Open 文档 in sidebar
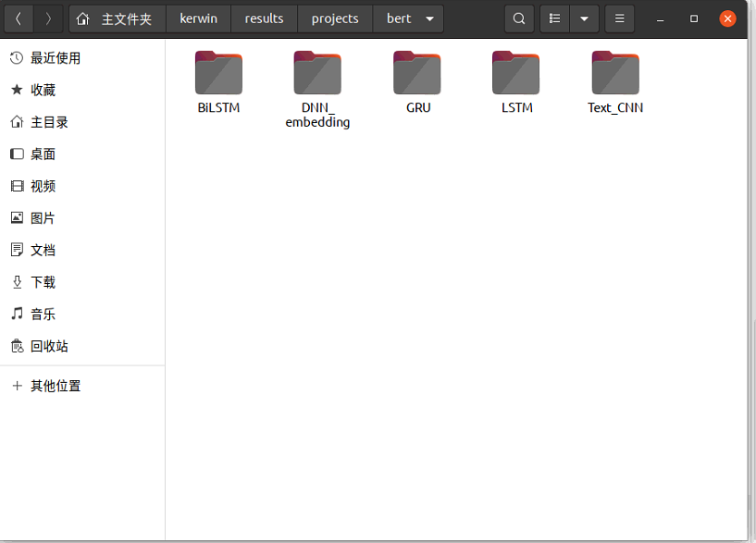 [82, 250]
